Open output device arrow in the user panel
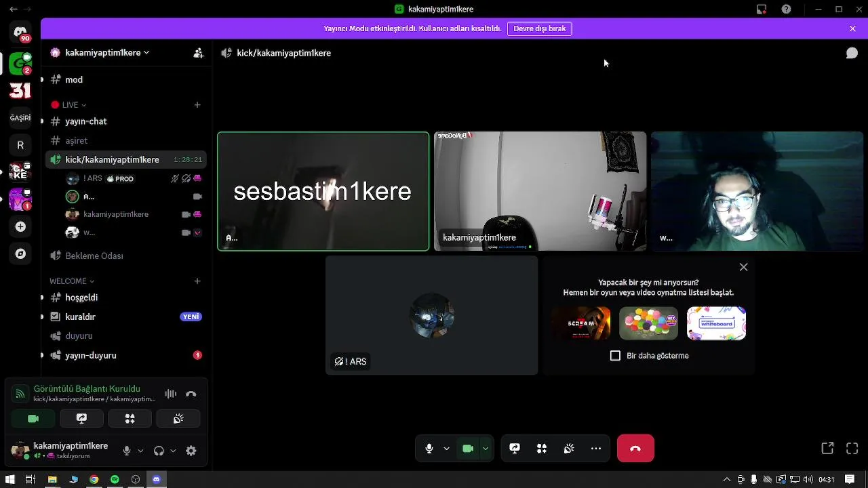Screen dimensions: 868x488 click(x=173, y=451)
